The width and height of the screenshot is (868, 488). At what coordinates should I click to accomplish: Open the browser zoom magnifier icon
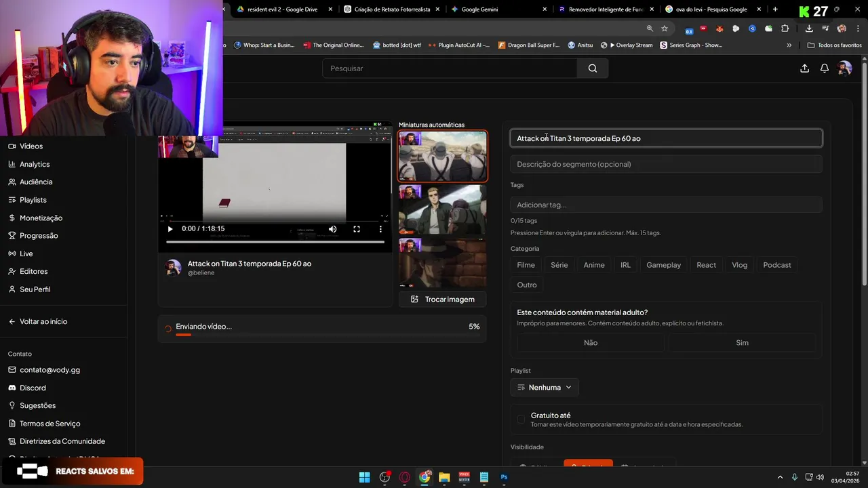(650, 28)
